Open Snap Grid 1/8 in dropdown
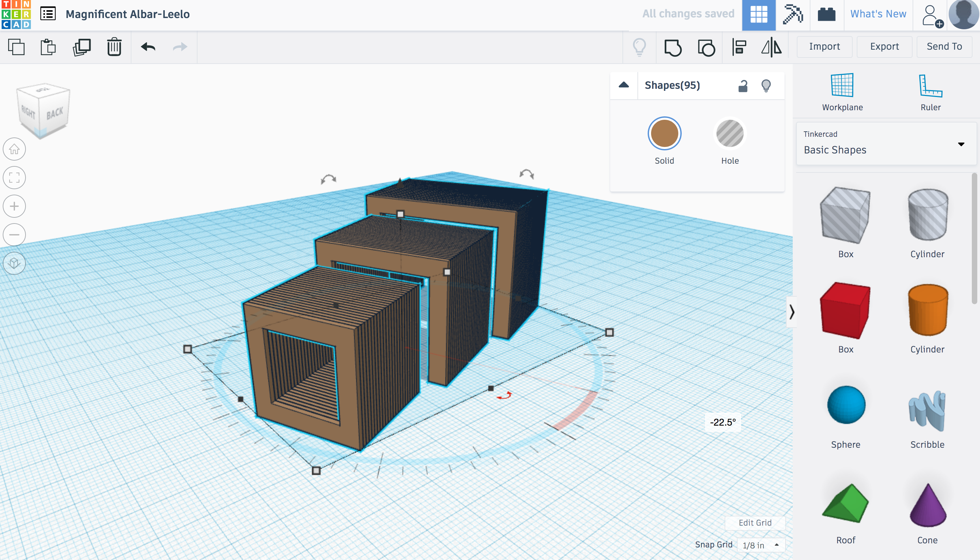Screen dimensions: 980x560 click(x=761, y=545)
